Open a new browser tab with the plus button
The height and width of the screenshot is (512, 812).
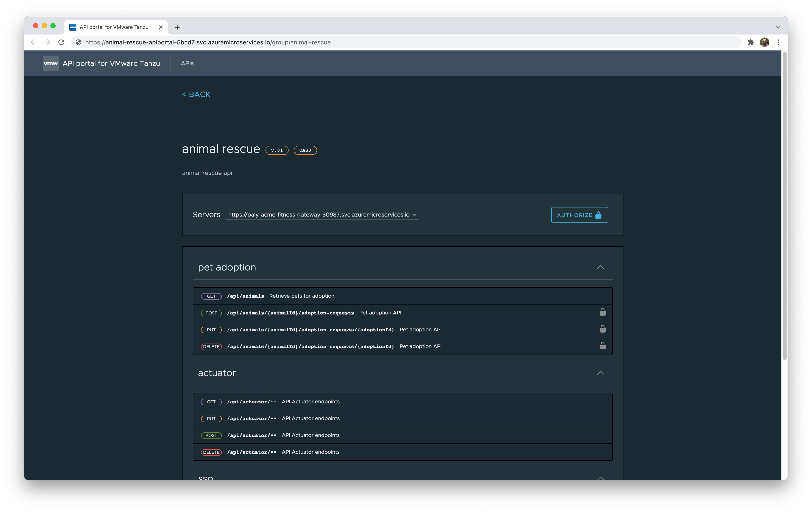point(177,27)
